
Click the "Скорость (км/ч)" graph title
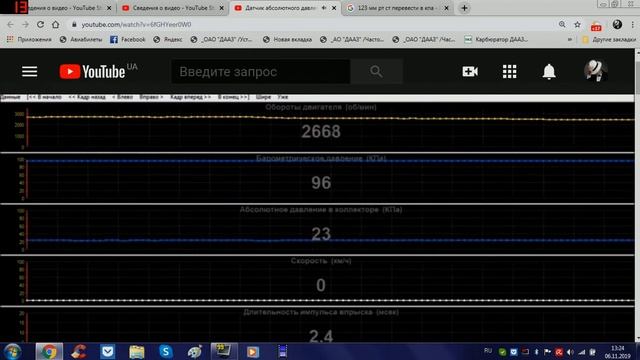click(321, 260)
